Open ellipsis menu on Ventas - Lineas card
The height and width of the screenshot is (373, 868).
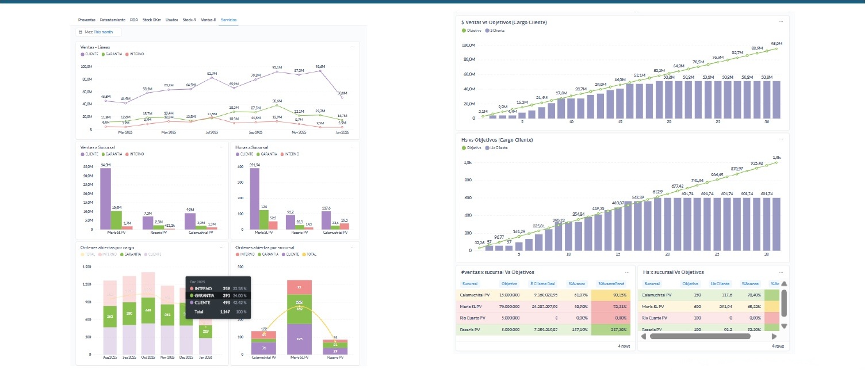(x=352, y=46)
